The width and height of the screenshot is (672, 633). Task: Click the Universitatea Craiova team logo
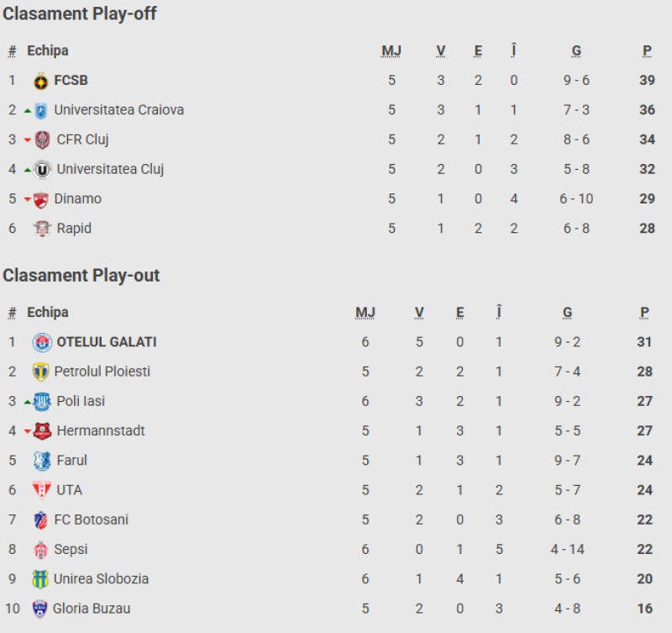pyautogui.click(x=40, y=111)
